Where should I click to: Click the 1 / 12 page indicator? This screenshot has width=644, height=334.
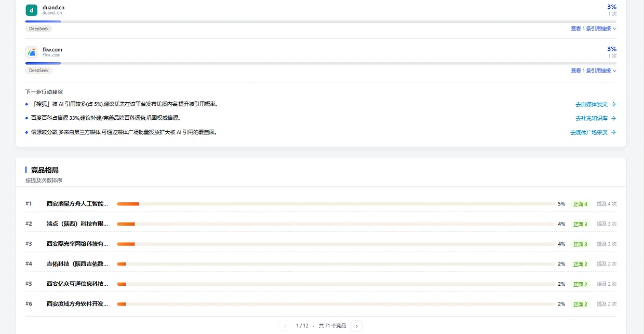tap(302, 326)
